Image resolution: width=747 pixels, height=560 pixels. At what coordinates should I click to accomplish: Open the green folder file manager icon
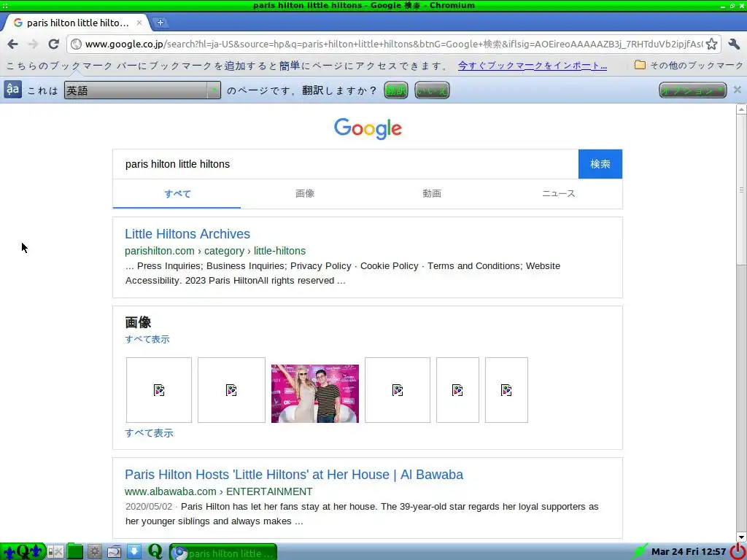tap(75, 551)
